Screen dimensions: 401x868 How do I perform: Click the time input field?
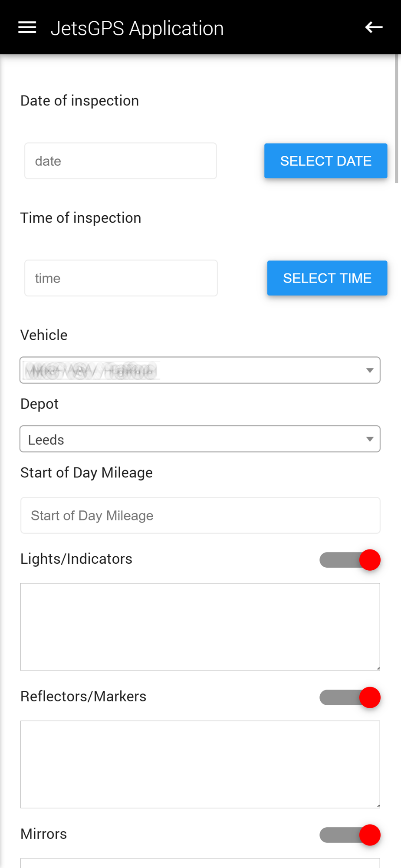[121, 278]
